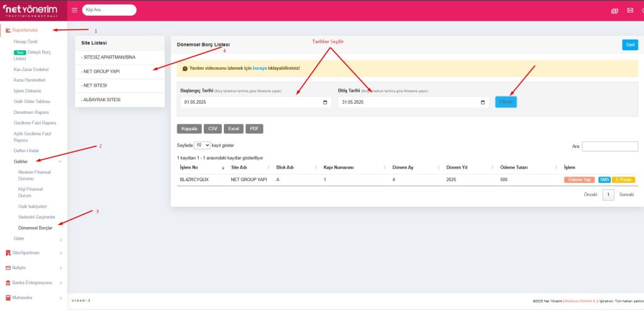The width and height of the screenshot is (644, 310).
Task: Export the table using Excel button
Action: click(x=233, y=128)
